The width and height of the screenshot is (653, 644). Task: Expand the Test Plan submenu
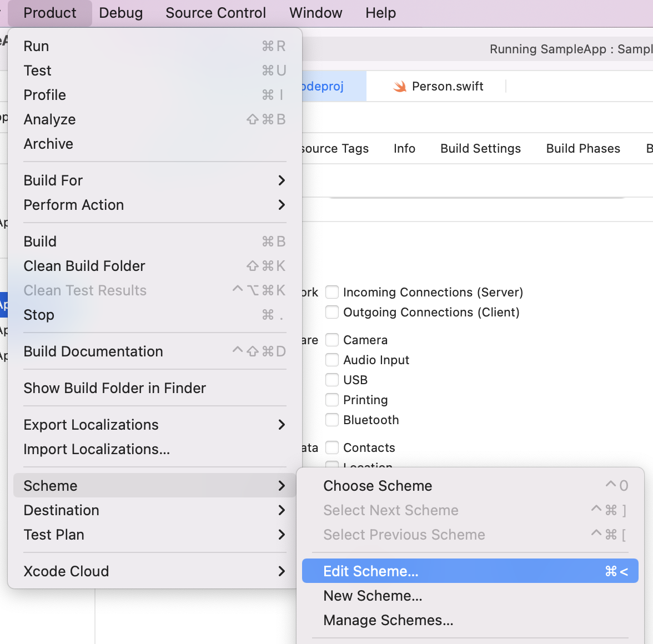tap(154, 535)
